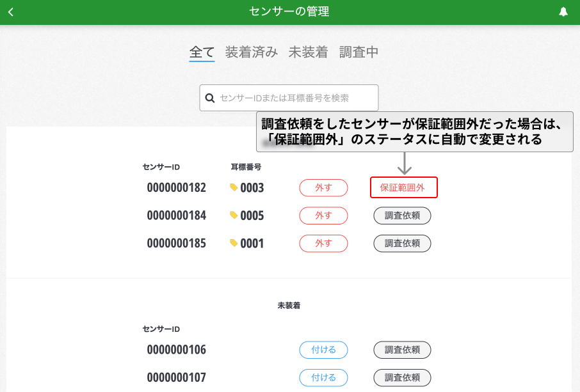Switch to the 未装着 tab
580x392 pixels.
point(308,52)
